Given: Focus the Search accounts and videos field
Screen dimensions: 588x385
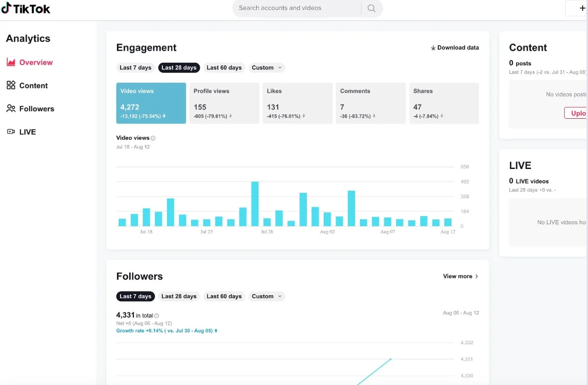Looking at the screenshot, I should [297, 8].
